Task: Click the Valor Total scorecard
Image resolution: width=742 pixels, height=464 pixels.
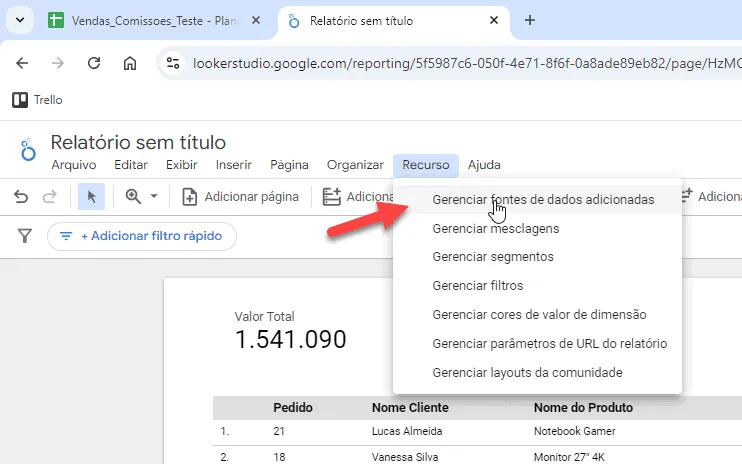Action: pyautogui.click(x=290, y=331)
